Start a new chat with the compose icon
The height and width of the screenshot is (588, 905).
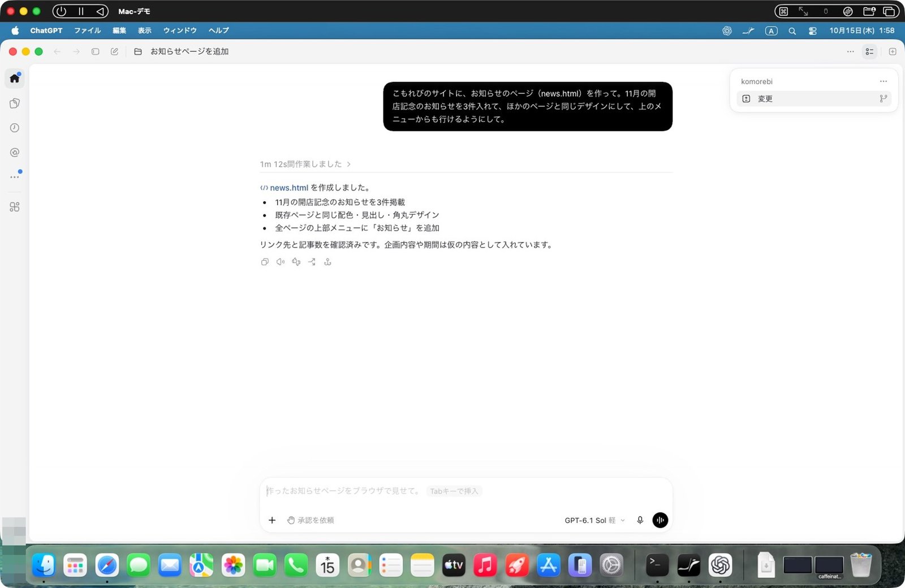click(x=114, y=51)
